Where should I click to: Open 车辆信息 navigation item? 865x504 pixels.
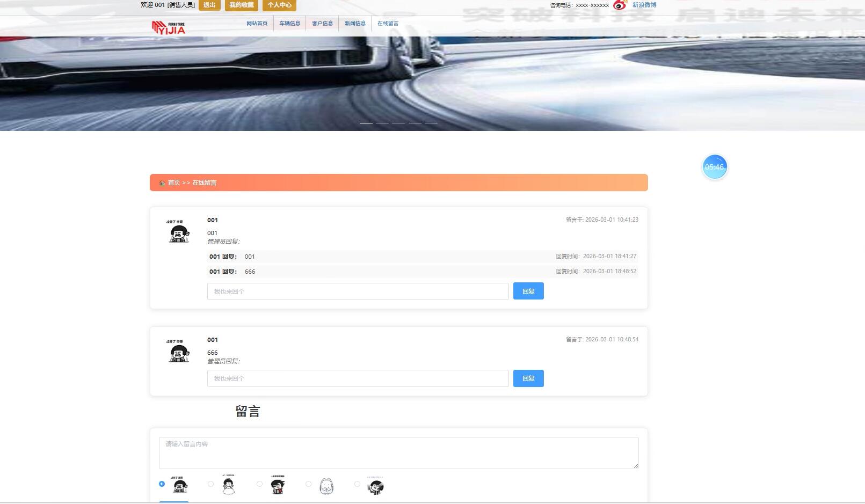tap(290, 24)
